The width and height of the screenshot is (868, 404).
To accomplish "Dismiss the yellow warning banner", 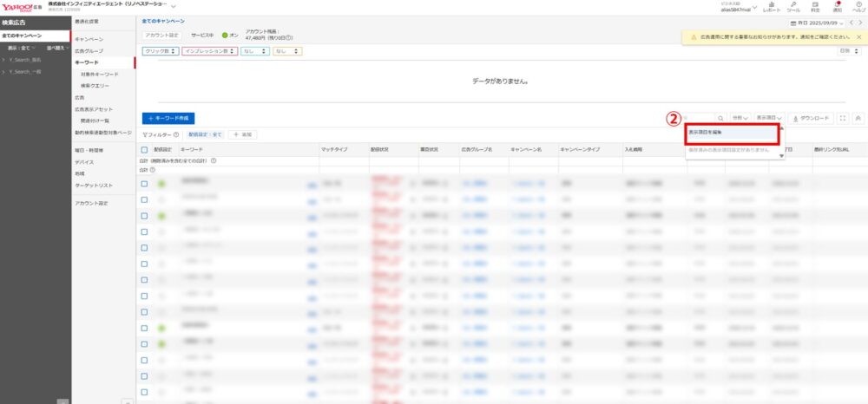I will [x=860, y=38].
